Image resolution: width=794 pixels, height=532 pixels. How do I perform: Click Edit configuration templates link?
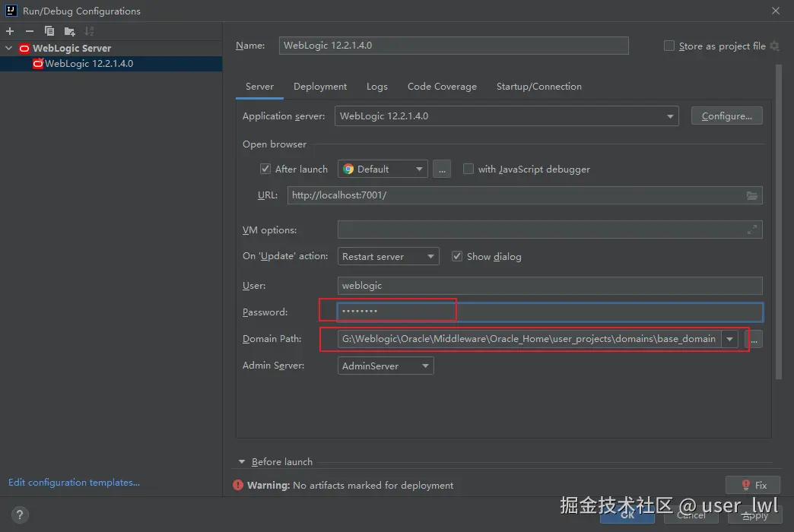[x=74, y=483]
